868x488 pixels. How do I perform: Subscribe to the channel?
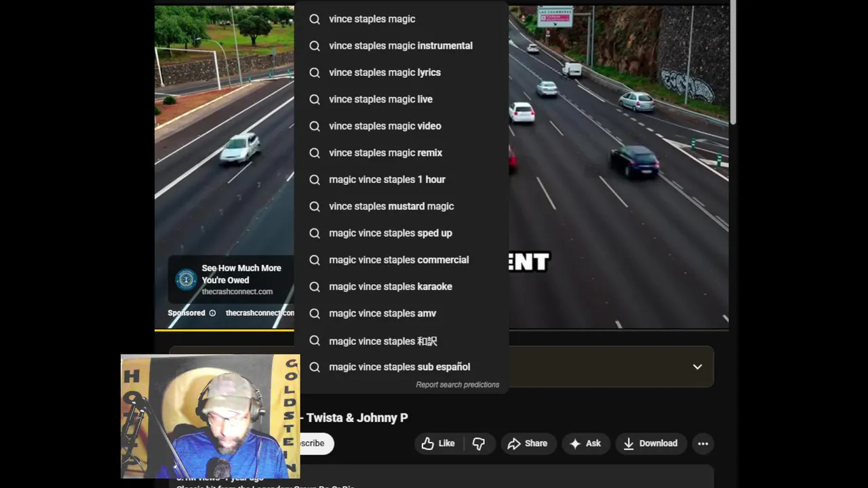point(316,443)
